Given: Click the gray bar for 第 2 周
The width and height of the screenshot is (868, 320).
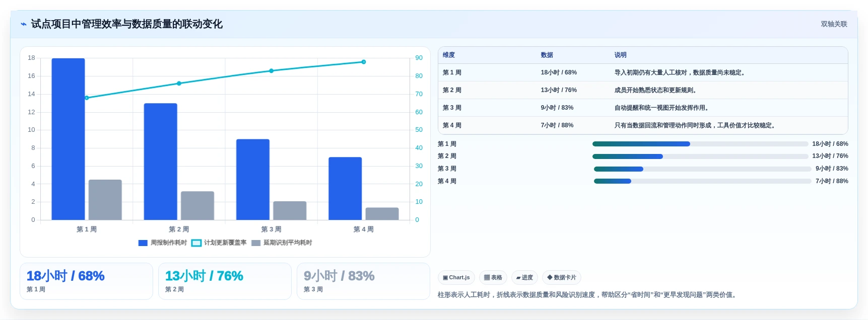Looking at the screenshot, I should pyautogui.click(x=197, y=206).
